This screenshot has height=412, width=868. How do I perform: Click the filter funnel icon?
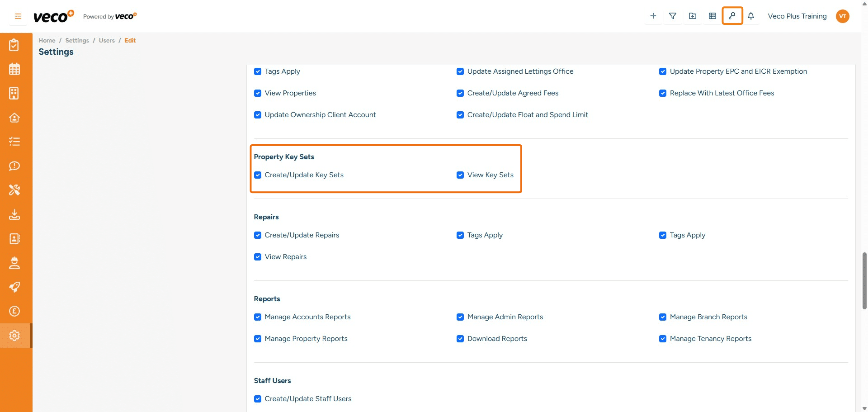[x=673, y=16]
